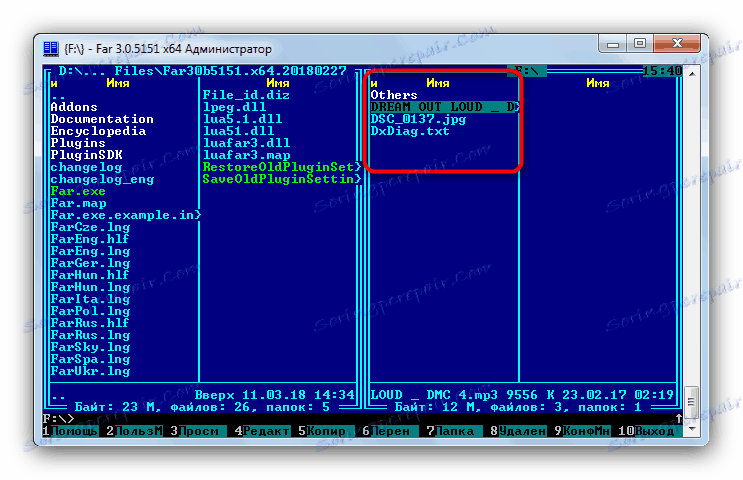
Task: Select the DREAM OUT LOUD mp3 entry
Action: [x=444, y=107]
